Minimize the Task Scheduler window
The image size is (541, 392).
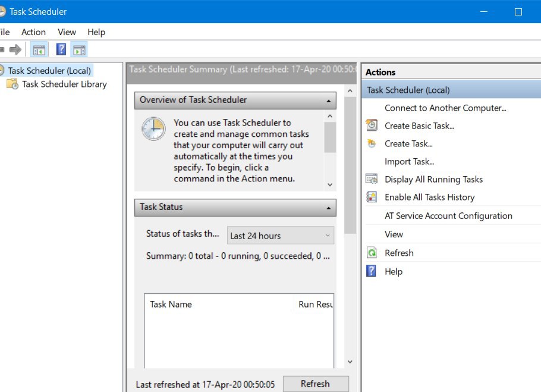[x=484, y=12]
